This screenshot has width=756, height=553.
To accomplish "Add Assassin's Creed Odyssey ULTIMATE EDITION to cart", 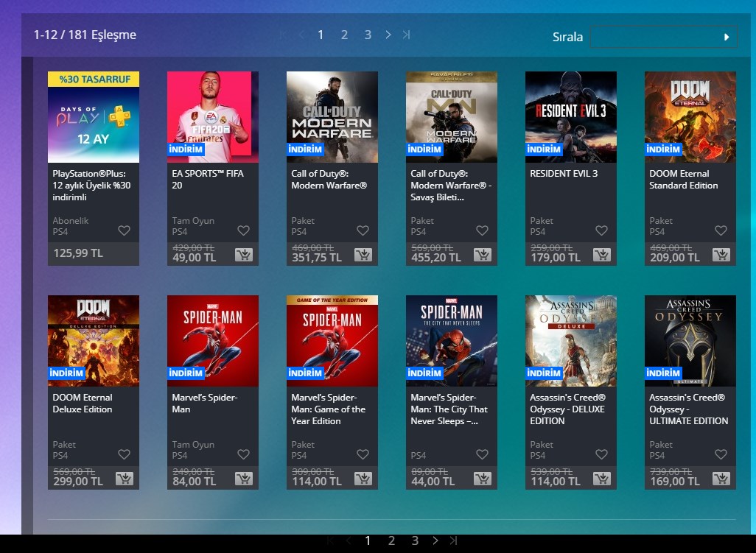I will [x=721, y=479].
